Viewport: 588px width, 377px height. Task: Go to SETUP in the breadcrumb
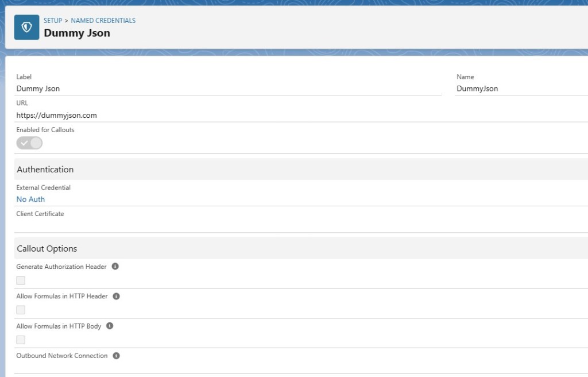click(53, 21)
